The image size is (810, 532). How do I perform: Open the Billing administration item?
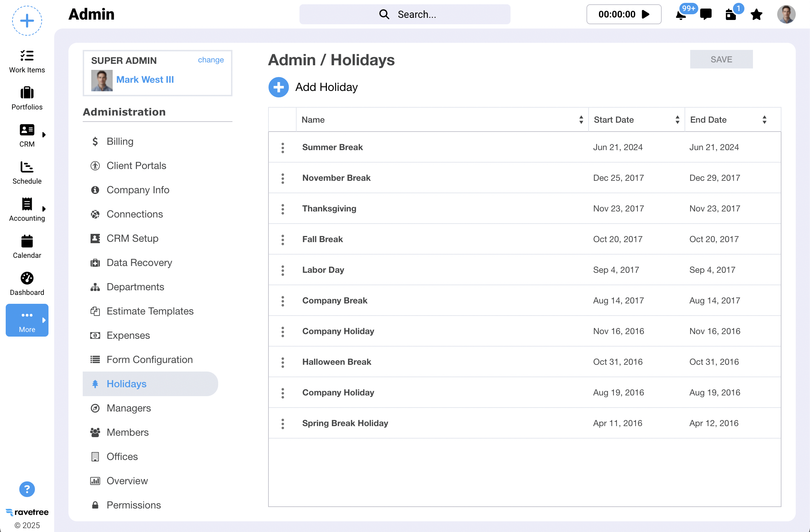[120, 142]
